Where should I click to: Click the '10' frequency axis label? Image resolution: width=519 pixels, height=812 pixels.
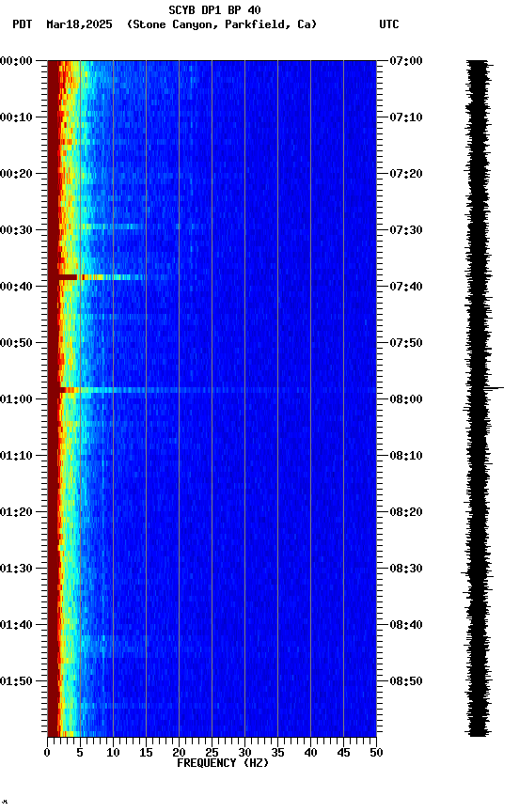(113, 753)
